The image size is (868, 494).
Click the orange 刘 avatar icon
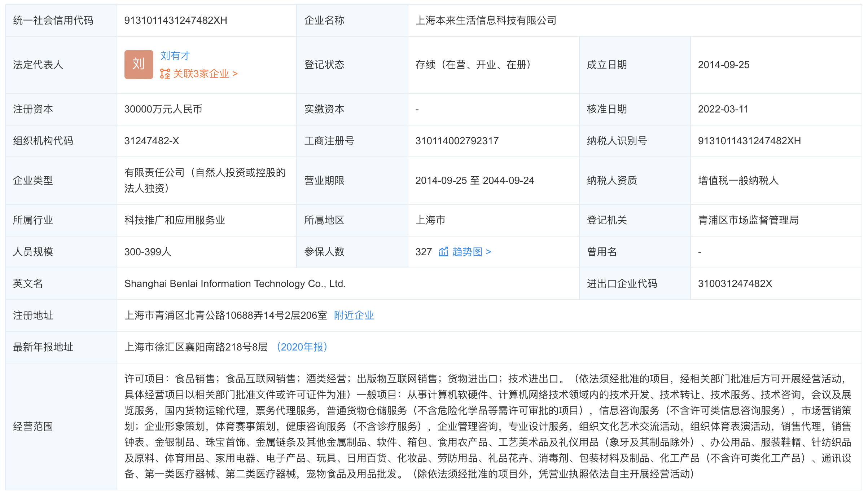tap(139, 64)
